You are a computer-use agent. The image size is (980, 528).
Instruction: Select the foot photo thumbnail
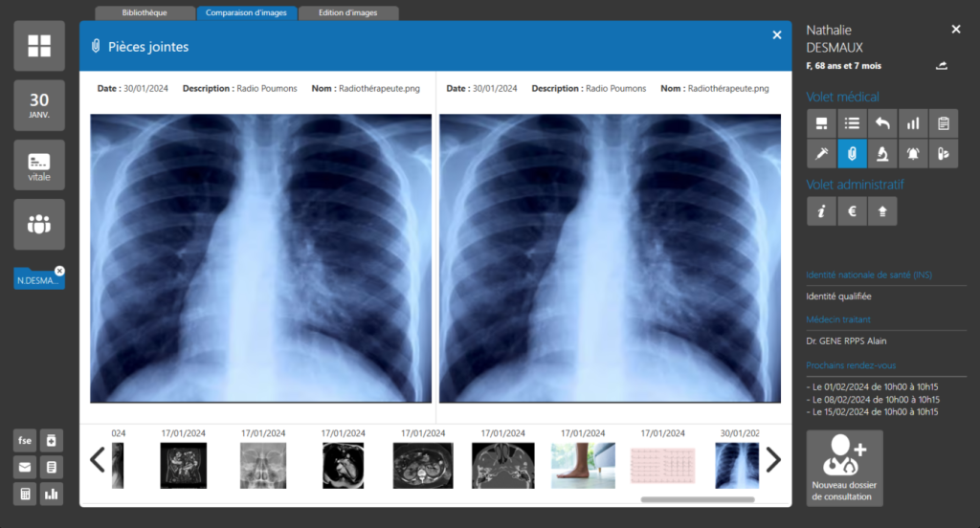coord(583,466)
